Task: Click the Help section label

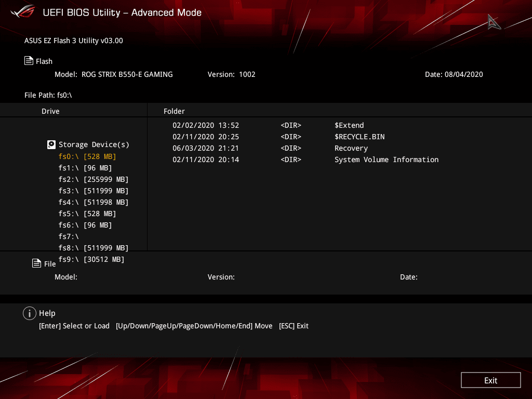Action: (x=47, y=313)
